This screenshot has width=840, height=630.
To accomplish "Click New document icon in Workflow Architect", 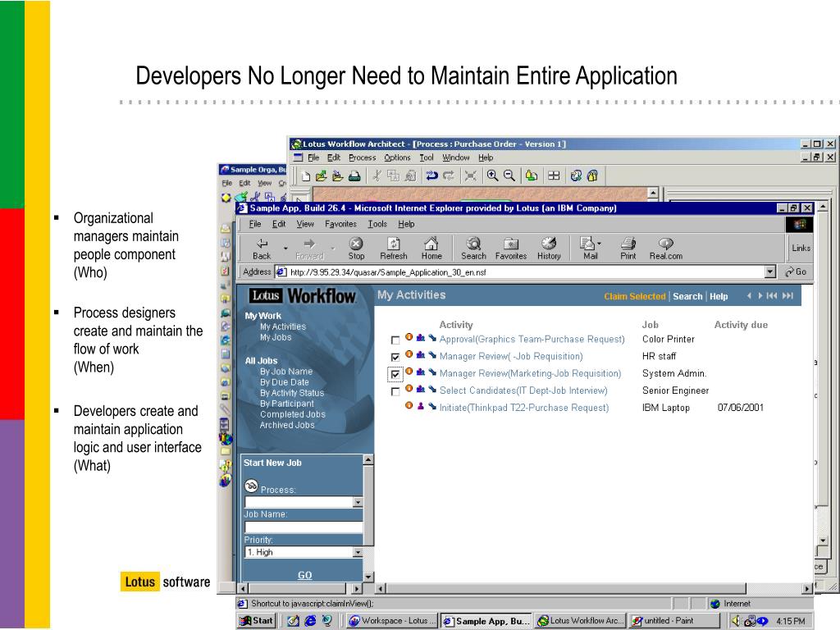I will 305,176.
